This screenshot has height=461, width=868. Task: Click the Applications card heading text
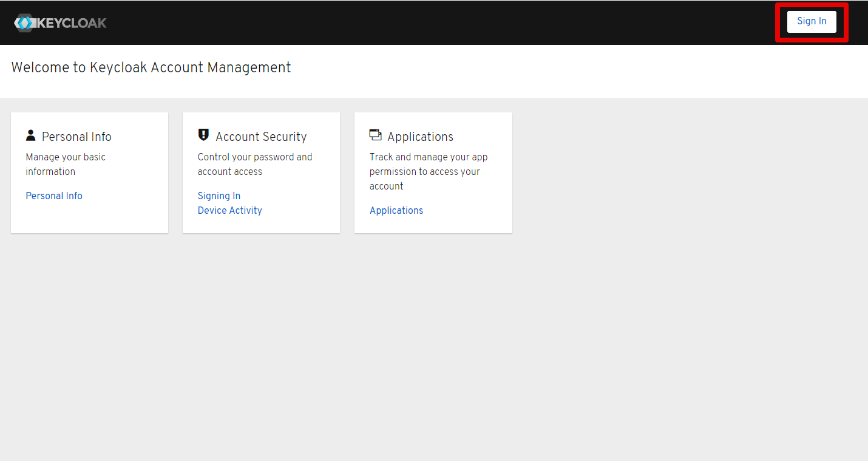pyautogui.click(x=420, y=137)
